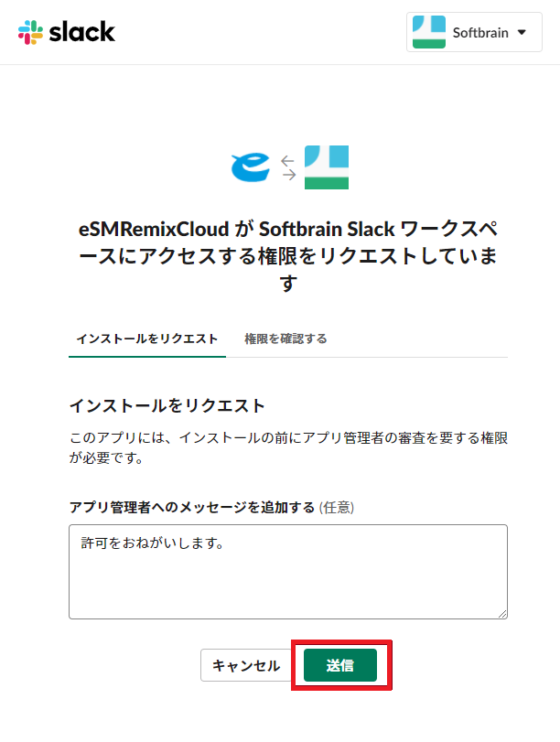Switch to インストールをリクエスト tab
The image size is (560, 742).
pos(147,339)
